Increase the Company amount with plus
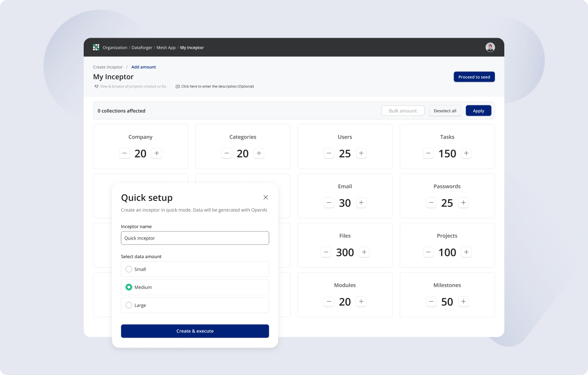The image size is (588, 375). (157, 154)
